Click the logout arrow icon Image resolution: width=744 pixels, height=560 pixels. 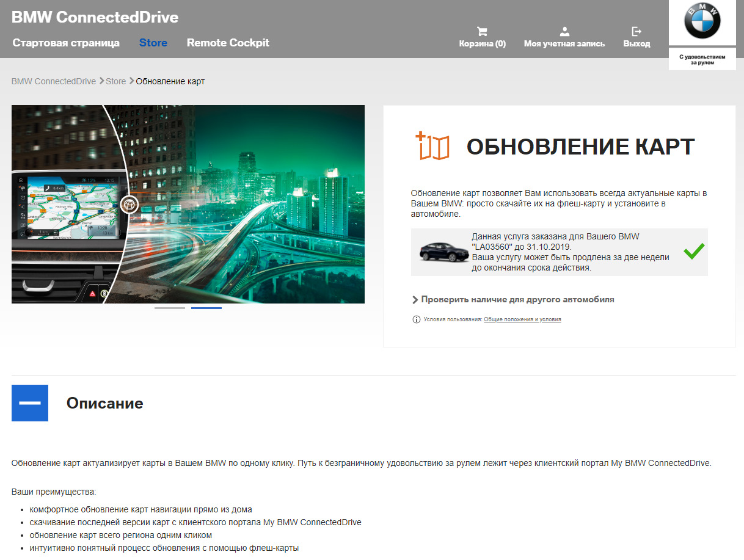636,31
